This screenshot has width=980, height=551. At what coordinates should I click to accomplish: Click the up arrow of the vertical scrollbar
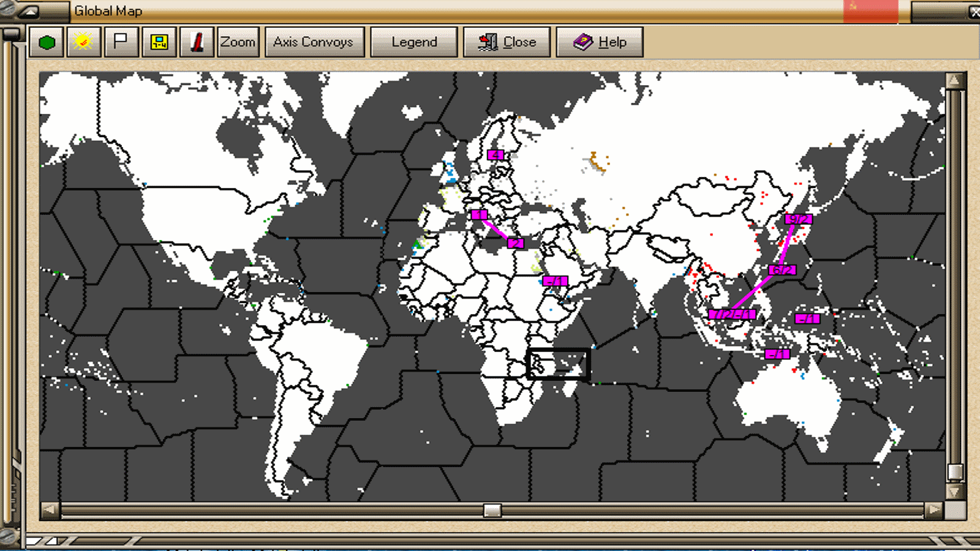pos(954,81)
